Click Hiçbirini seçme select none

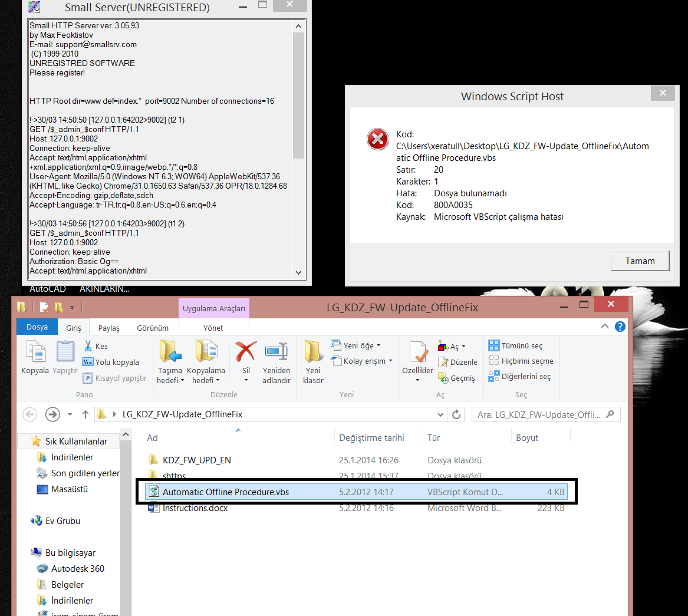click(x=521, y=361)
